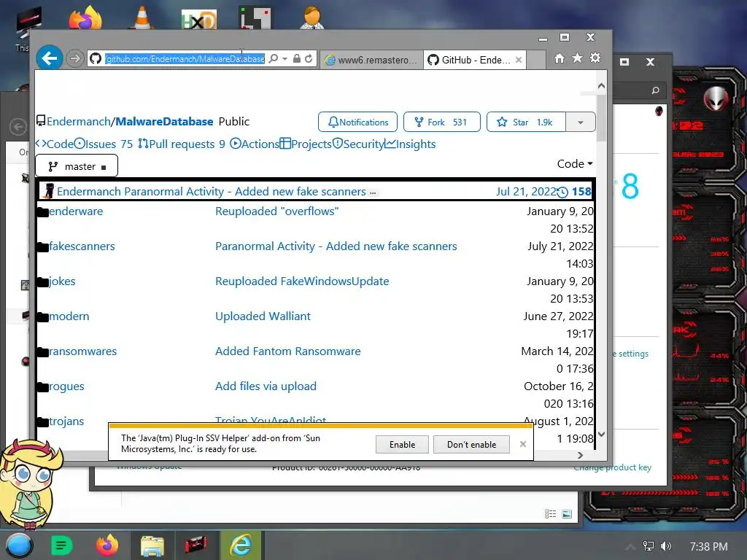Open the Issues 75 tab

[104, 144]
